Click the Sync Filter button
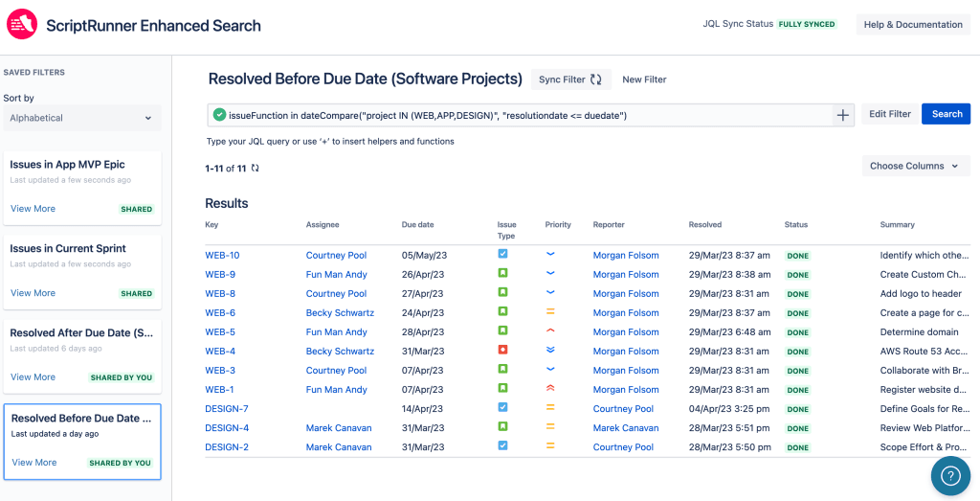Screen dimensions: 980x501 coord(570,80)
